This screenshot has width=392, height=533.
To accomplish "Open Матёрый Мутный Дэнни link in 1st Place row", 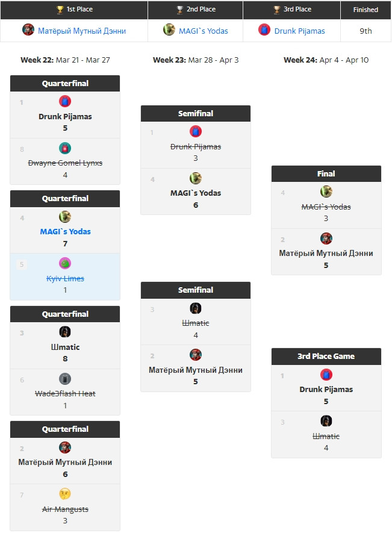I will pyautogui.click(x=82, y=31).
